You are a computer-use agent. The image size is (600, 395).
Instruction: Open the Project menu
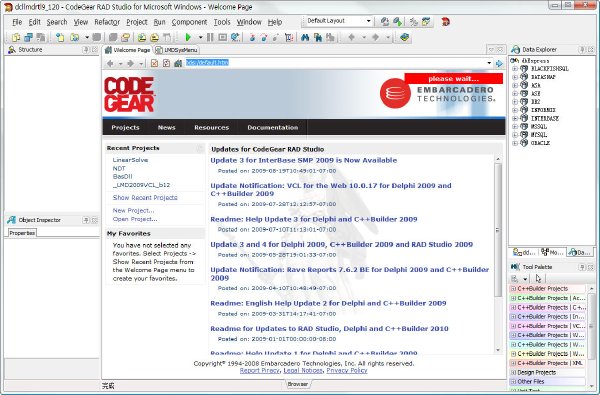(137, 22)
